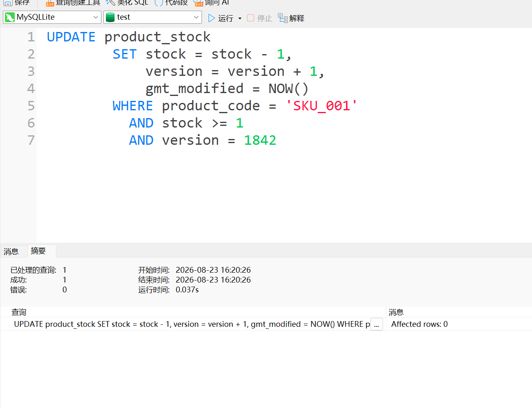The image size is (532, 408).
Task: Open the 查询创建工具 query builder
Action: [73, 2]
